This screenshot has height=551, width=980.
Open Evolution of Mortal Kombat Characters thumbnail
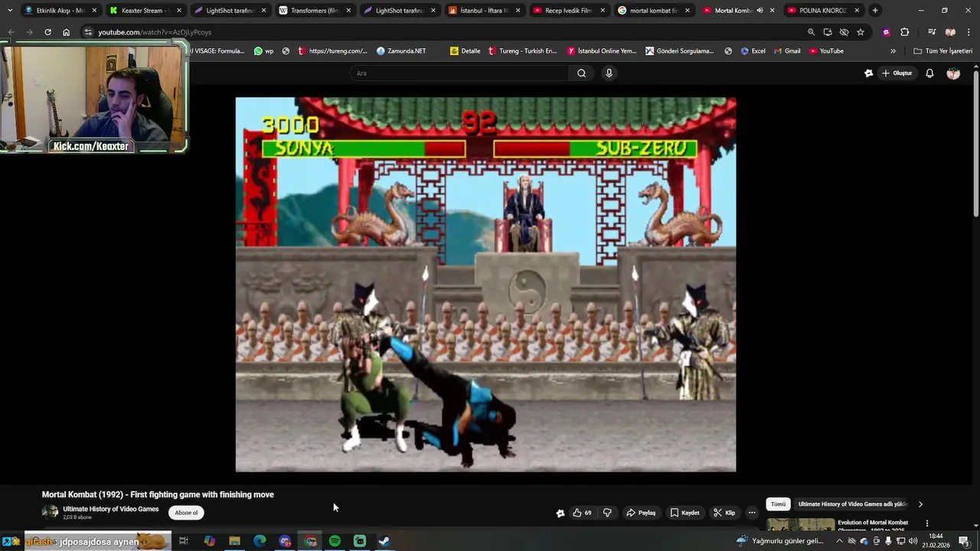pyautogui.click(x=800, y=524)
